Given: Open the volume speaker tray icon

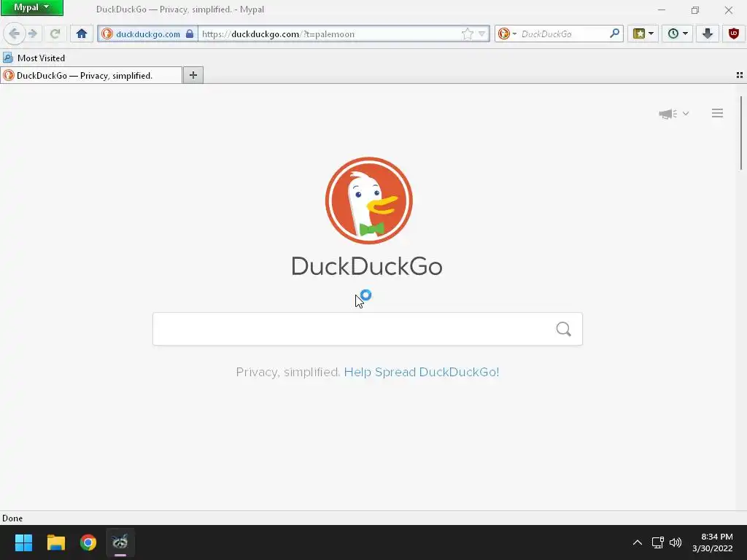Looking at the screenshot, I should coord(675,542).
